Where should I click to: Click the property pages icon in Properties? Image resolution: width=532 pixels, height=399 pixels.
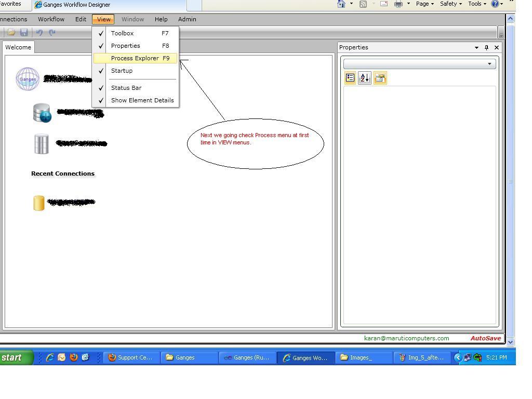coord(380,78)
